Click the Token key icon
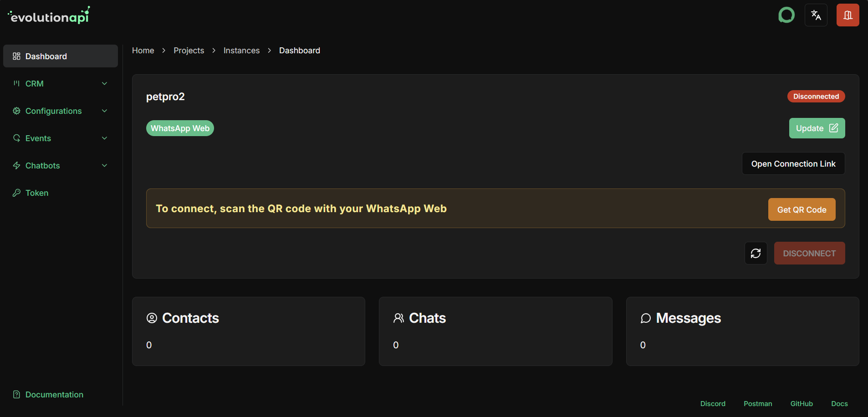 coord(16,193)
